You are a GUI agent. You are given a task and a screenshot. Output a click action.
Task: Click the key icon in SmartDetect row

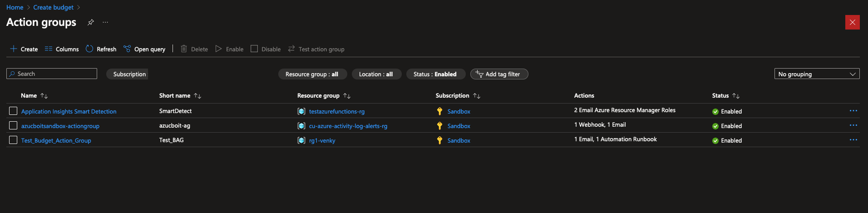(x=439, y=111)
